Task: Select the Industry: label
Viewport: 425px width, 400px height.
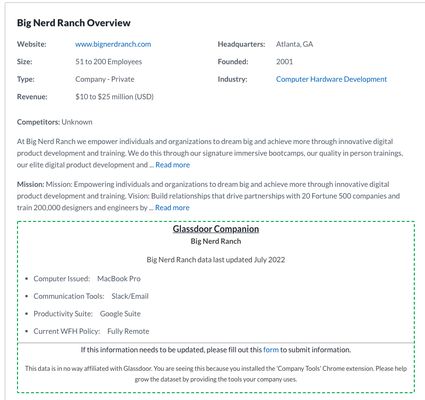Action: click(232, 79)
